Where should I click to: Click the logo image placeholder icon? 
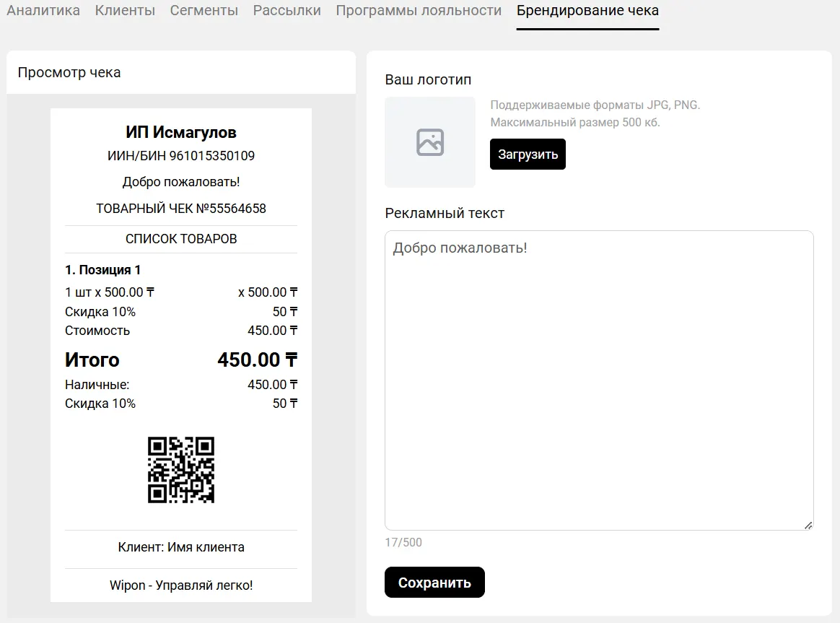point(430,142)
